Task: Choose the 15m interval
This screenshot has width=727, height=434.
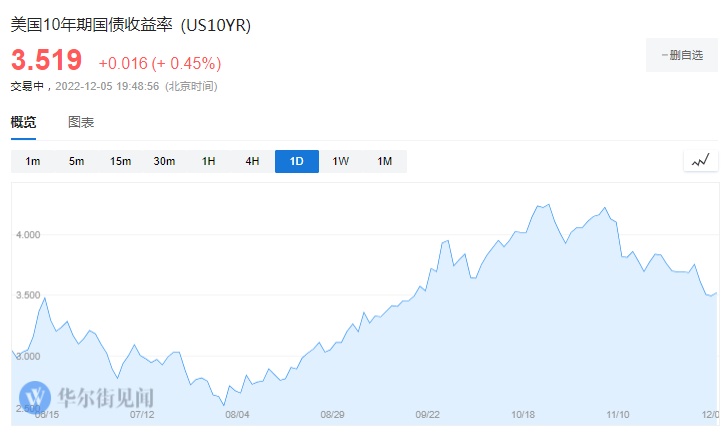Action: coord(121,161)
